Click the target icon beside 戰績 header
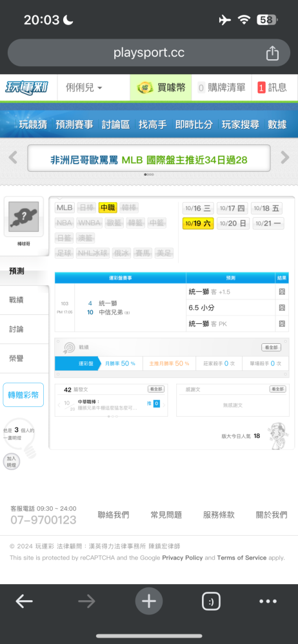Image resolution: width=298 pixels, height=644 pixels. (69, 348)
